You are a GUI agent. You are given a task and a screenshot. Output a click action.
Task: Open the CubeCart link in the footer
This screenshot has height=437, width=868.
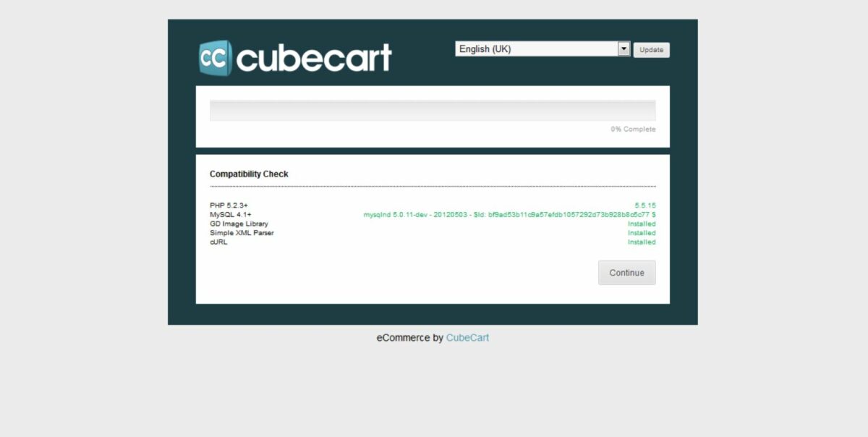tap(467, 338)
